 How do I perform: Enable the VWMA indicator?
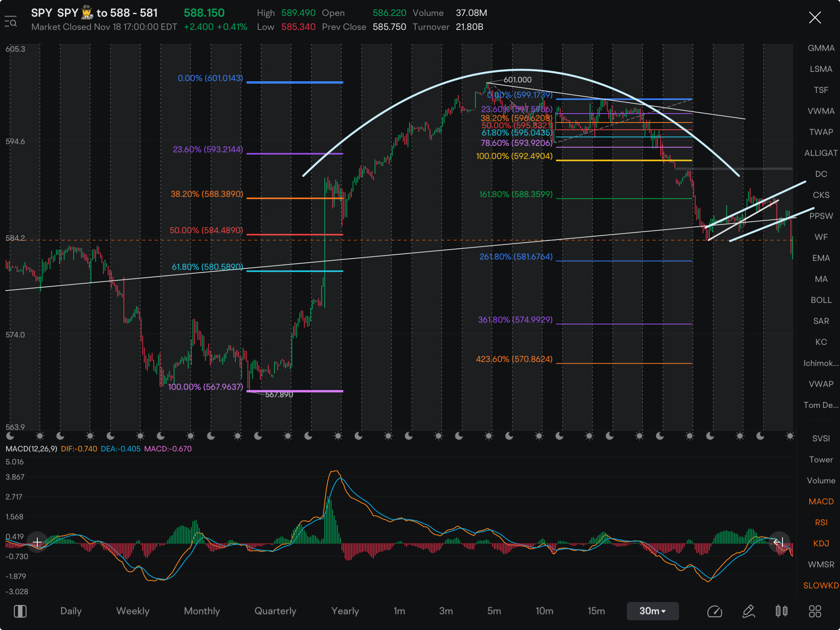coord(821,111)
